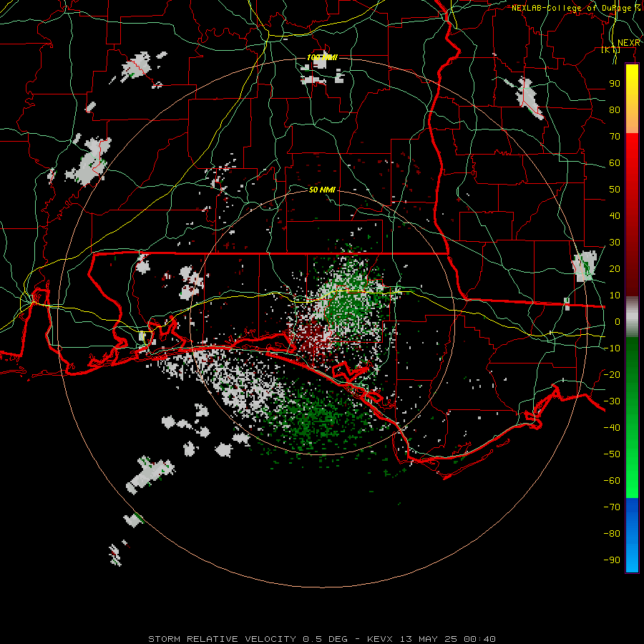Click the KEVX station identifier in the caption
This screenshot has height=644, width=644.
380,639
